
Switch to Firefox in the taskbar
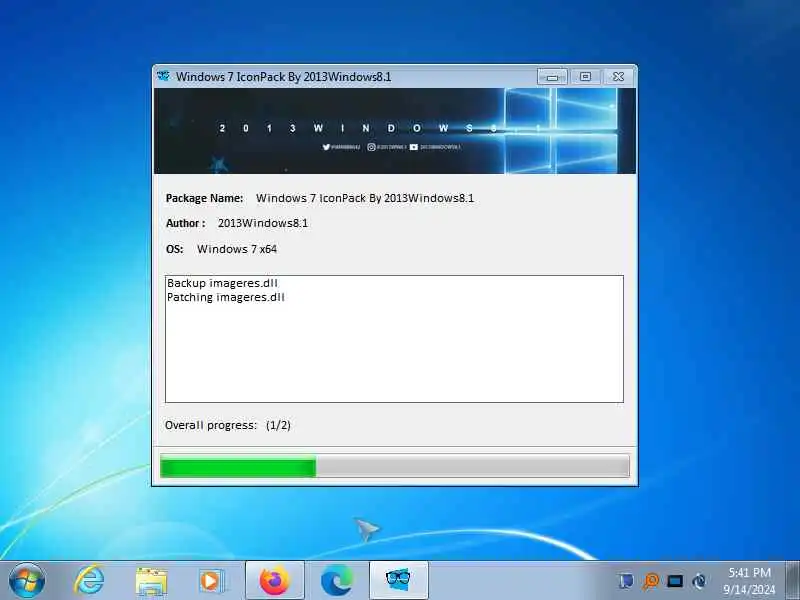pyautogui.click(x=274, y=581)
